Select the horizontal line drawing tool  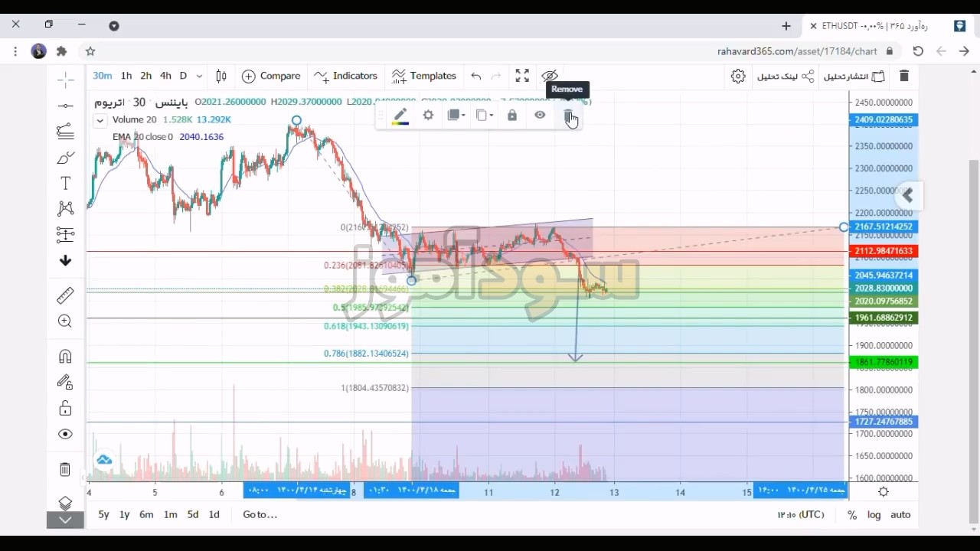pos(66,106)
